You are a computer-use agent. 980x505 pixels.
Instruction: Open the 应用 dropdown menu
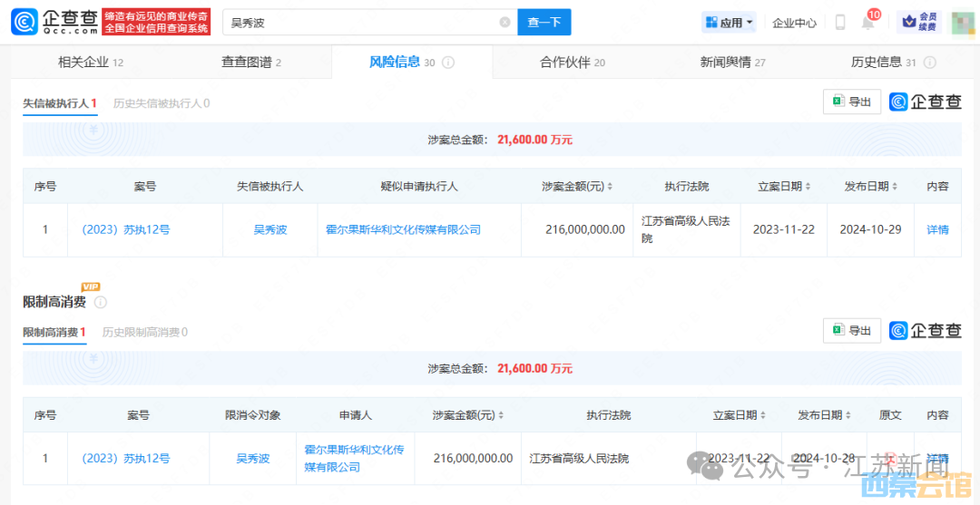click(x=729, y=23)
